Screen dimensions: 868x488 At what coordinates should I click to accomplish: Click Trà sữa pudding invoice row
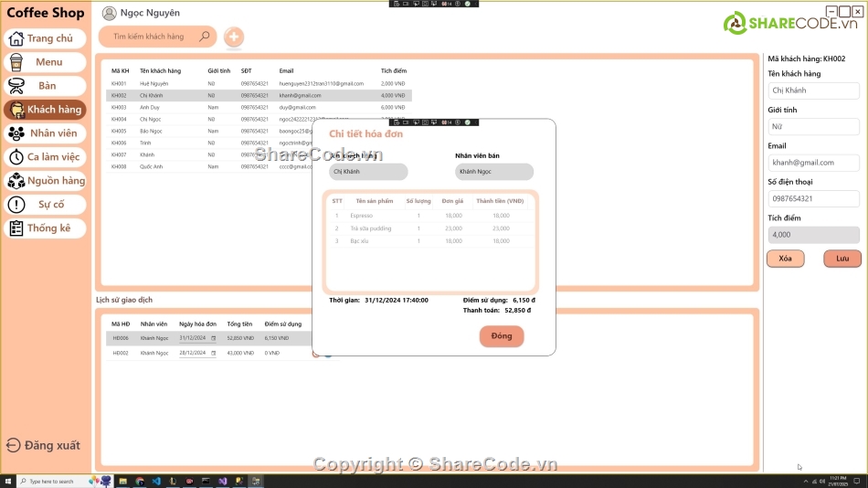pyautogui.click(x=430, y=228)
